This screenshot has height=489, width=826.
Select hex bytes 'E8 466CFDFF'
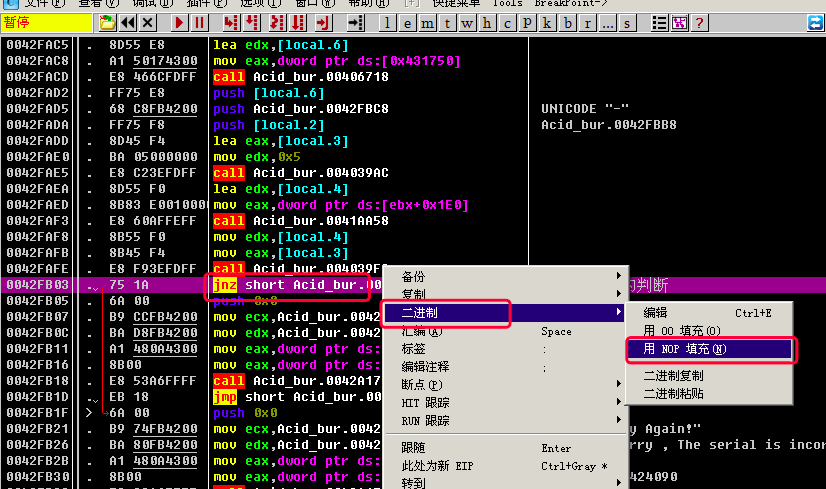[x=153, y=77]
